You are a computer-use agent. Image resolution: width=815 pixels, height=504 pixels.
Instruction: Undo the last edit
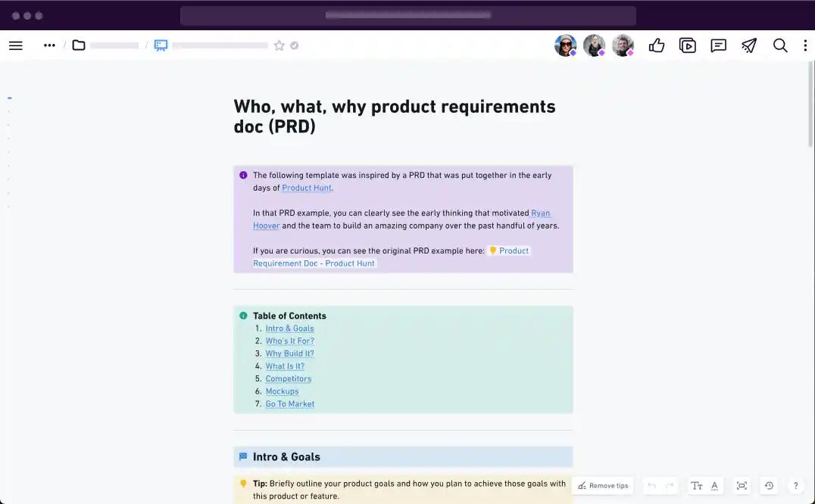pyautogui.click(x=651, y=485)
